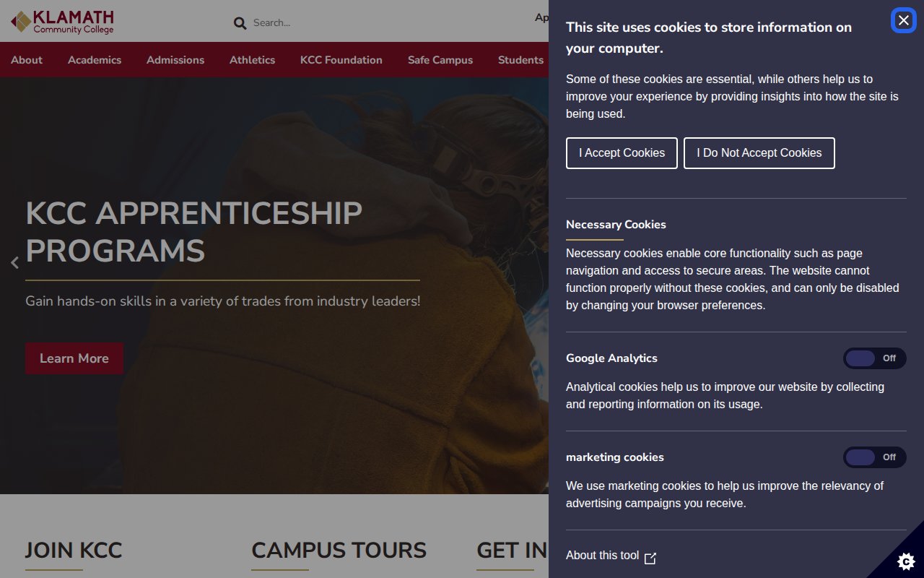Open the About menu

point(27,60)
